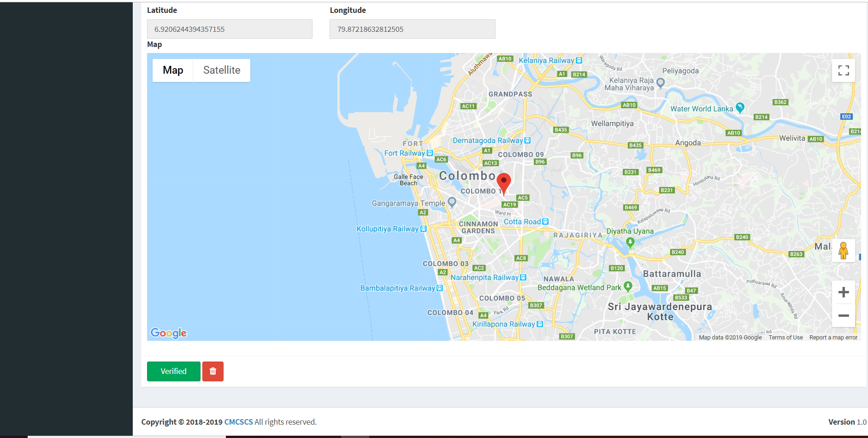The image size is (868, 438).
Task: Click the NAWALA map label
Action: click(559, 279)
